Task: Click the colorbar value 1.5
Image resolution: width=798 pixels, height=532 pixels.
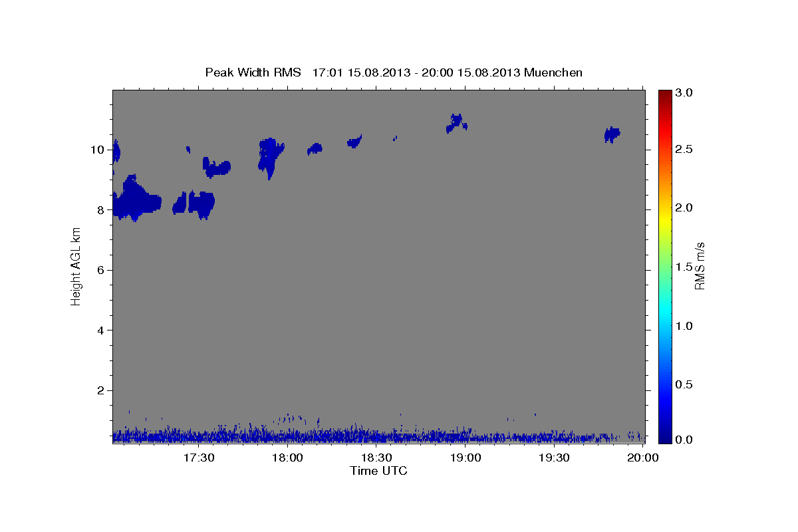Action: pyautogui.click(x=685, y=267)
